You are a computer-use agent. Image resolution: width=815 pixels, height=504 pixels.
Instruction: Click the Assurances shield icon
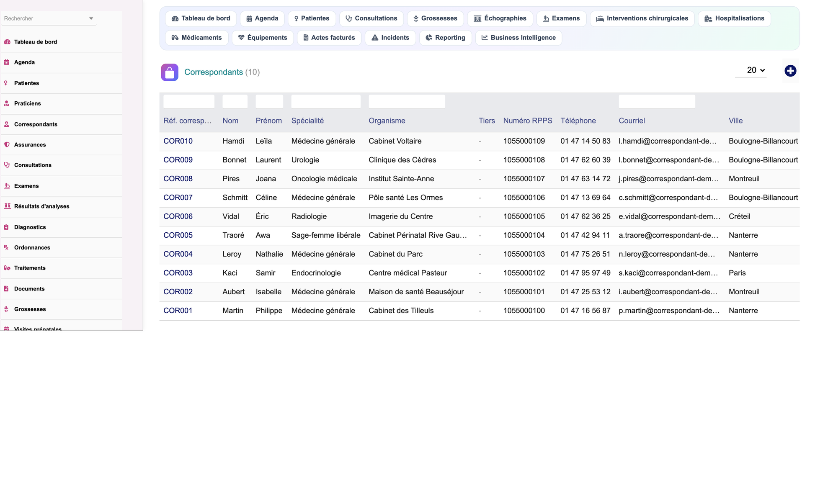(7, 144)
